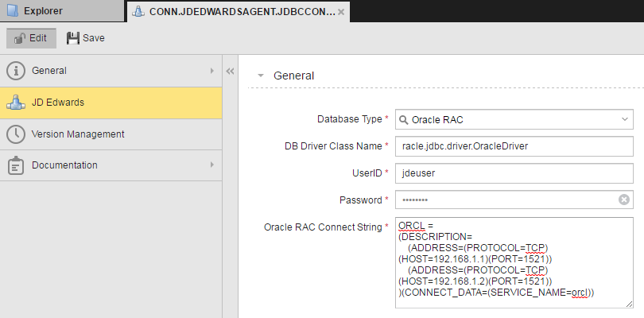Screen dimensions: 644x318
Task: Switch to the Explorer tab
Action: point(61,11)
